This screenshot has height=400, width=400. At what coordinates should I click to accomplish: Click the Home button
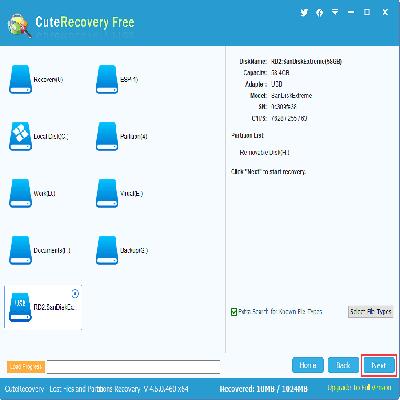coord(308,365)
